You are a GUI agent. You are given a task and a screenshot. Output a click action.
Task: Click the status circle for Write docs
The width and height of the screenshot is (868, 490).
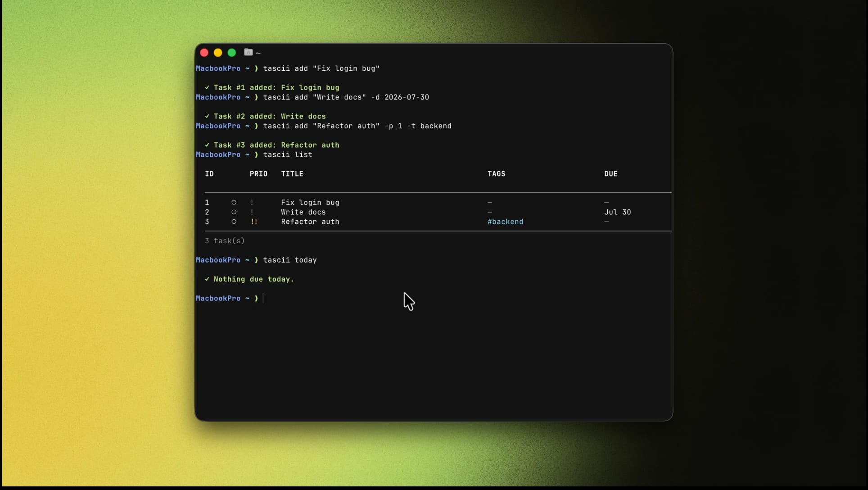(x=234, y=212)
